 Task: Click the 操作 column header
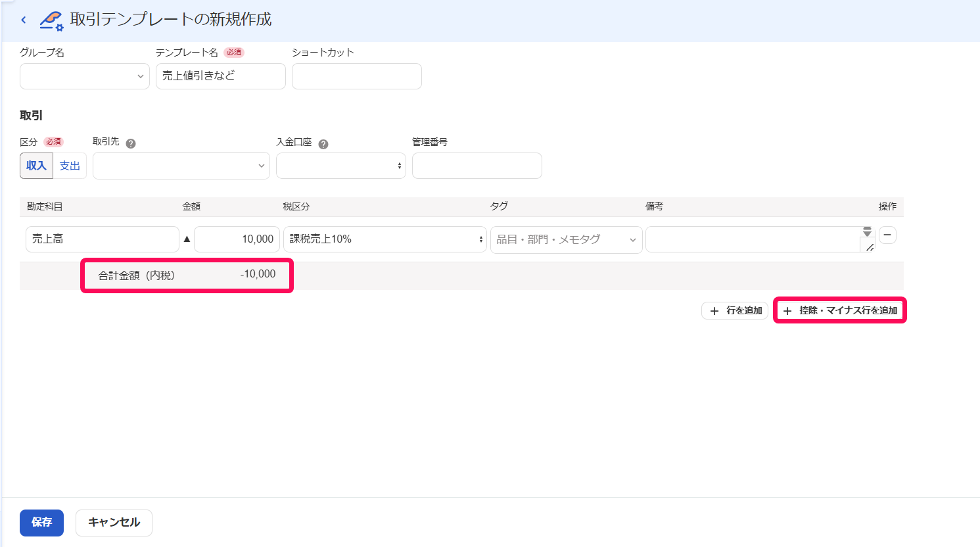[887, 206]
